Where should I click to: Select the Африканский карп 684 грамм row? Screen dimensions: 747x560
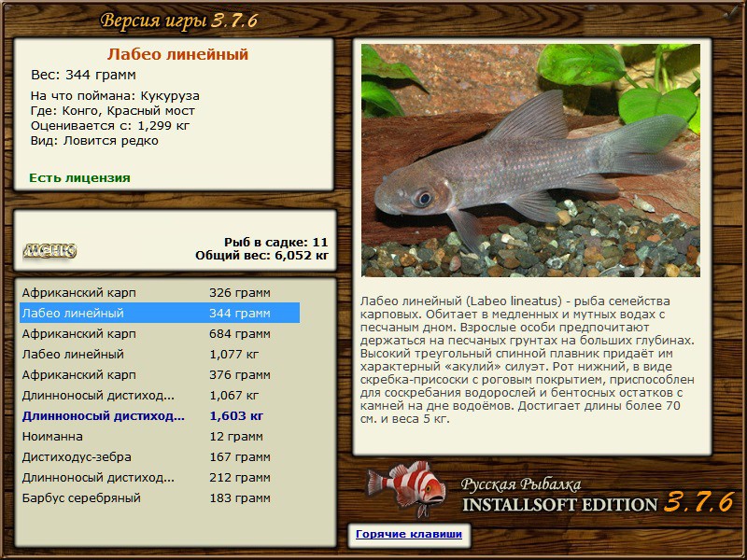click(x=160, y=333)
